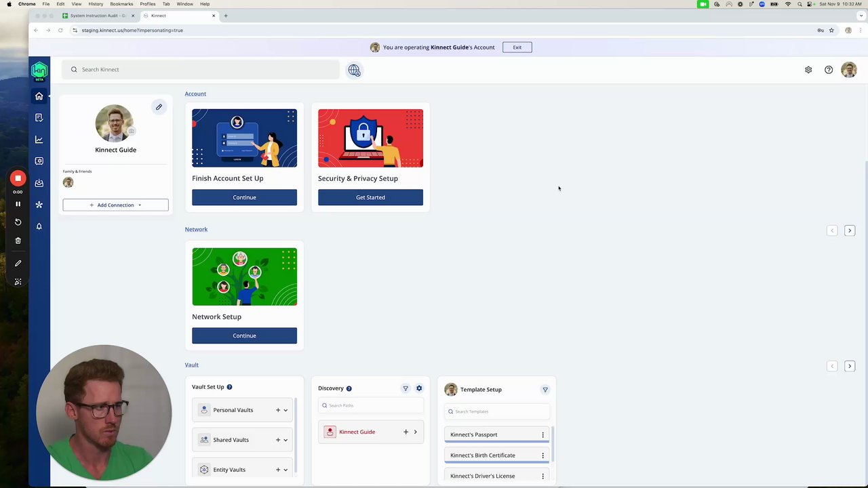The width and height of the screenshot is (868, 488).
Task: Open the Window menu in menu bar
Action: tap(185, 4)
